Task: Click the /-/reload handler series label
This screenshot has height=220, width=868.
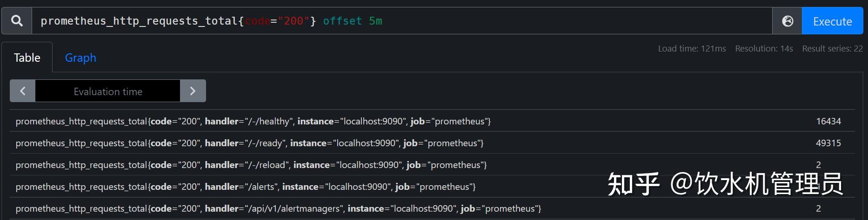Action: click(x=251, y=165)
